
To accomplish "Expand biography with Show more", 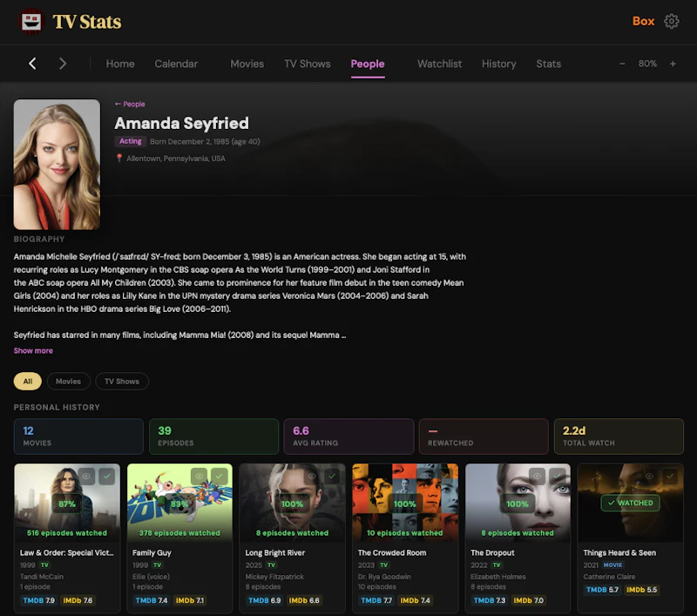I will point(33,350).
